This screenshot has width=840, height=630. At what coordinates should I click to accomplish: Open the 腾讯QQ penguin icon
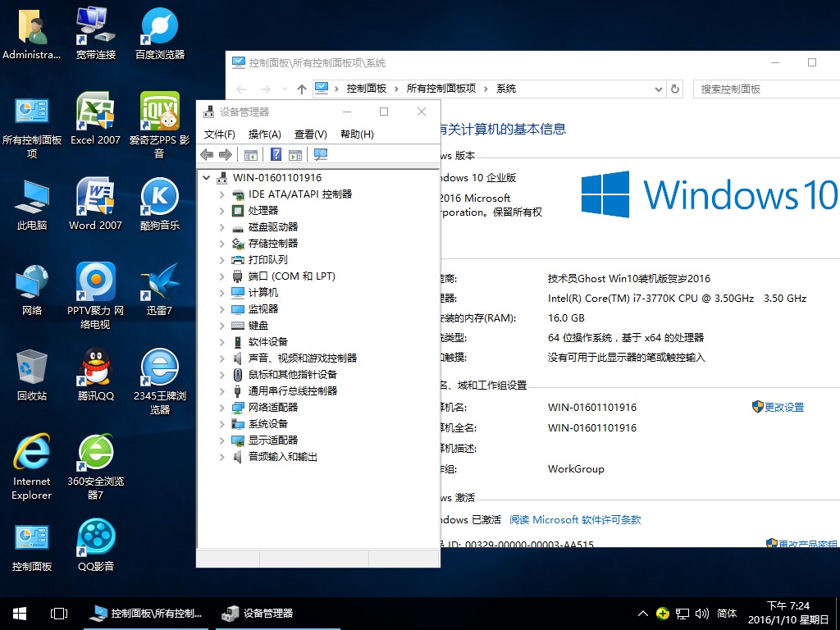[95, 375]
